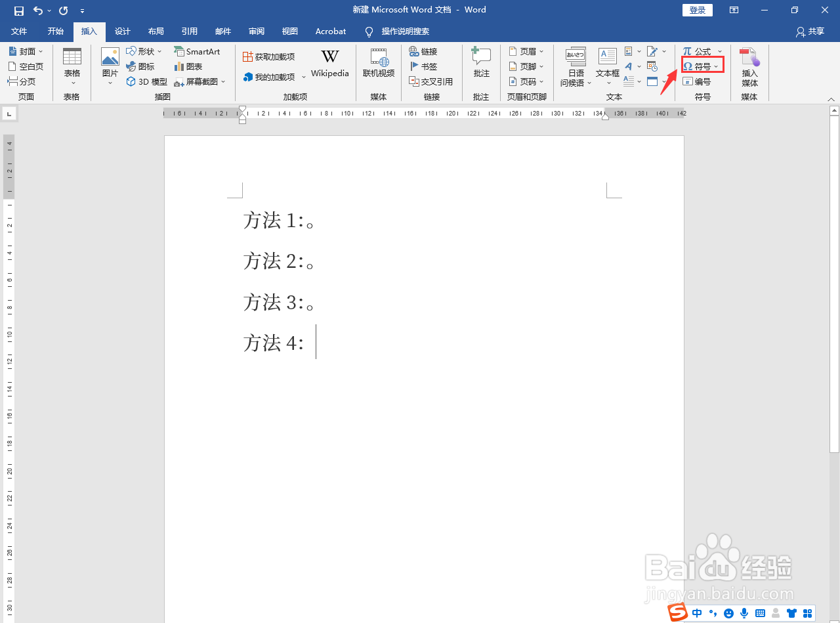Insert a 分页 page break
Screen dimensions: 840x623
22,81
